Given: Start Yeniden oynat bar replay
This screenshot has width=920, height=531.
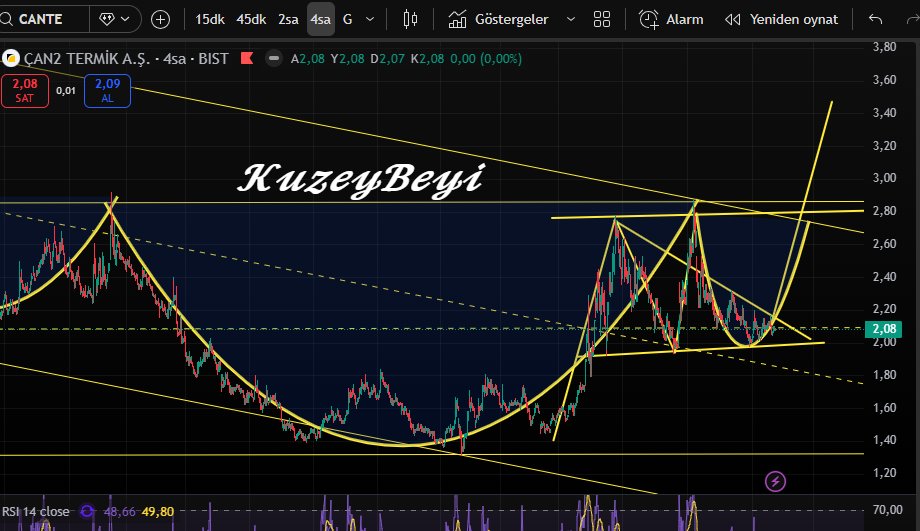Looking at the screenshot, I should (781, 19).
